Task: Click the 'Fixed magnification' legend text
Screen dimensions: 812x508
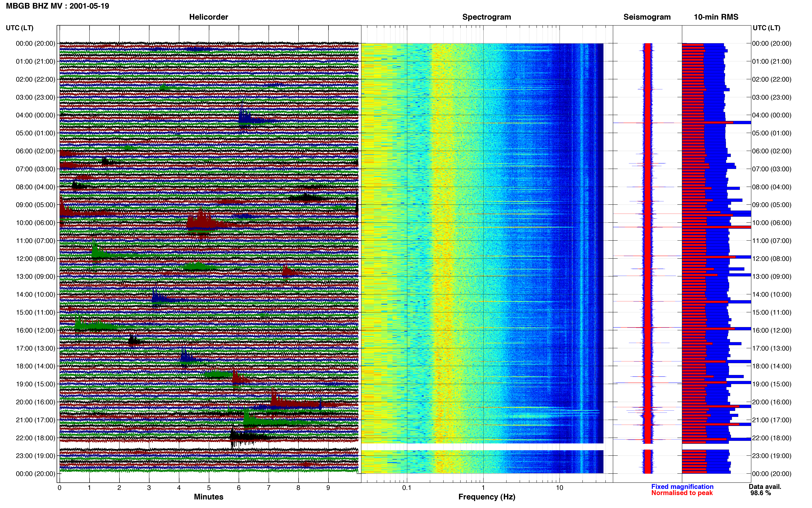Action: point(682,487)
